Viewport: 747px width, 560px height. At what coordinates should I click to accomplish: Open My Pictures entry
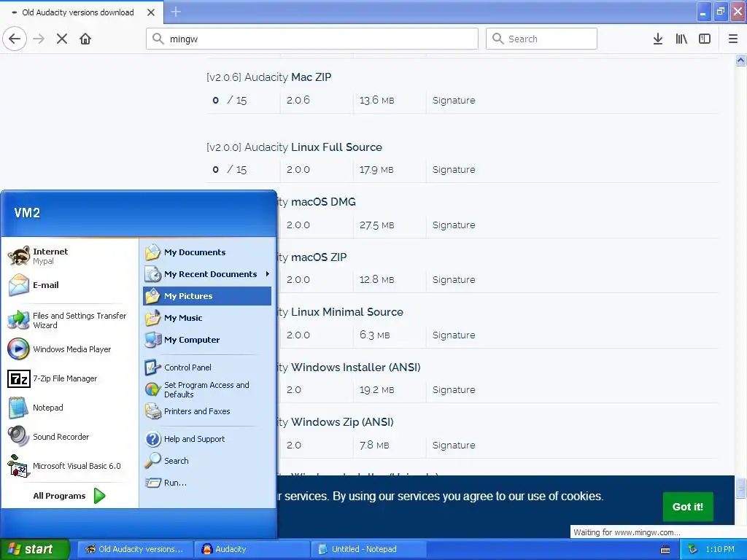pyautogui.click(x=207, y=296)
